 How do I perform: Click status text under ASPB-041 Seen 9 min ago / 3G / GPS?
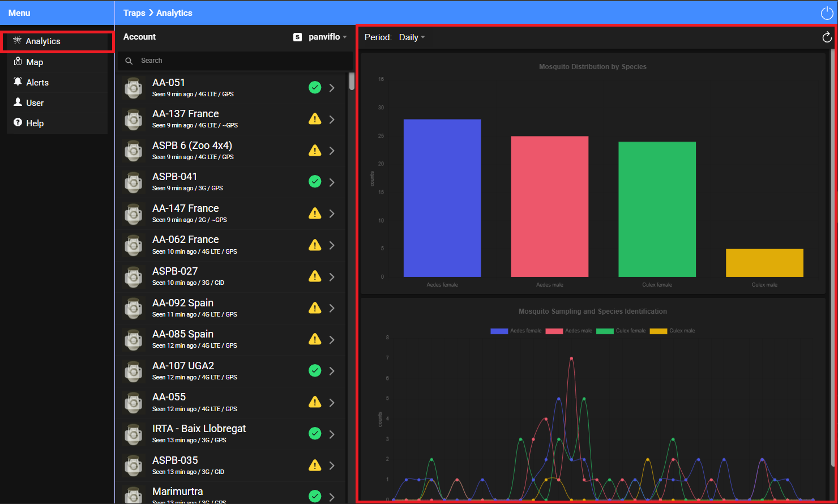coord(187,189)
